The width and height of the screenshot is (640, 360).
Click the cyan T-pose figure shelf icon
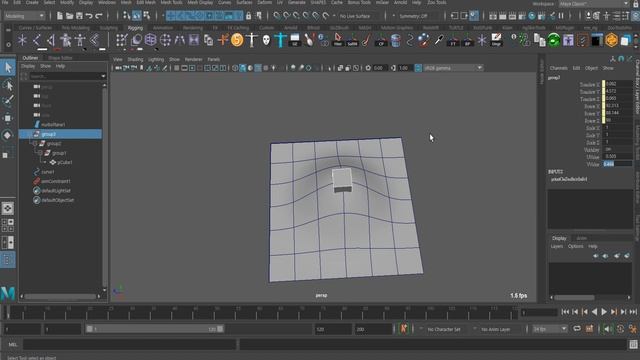280,40
